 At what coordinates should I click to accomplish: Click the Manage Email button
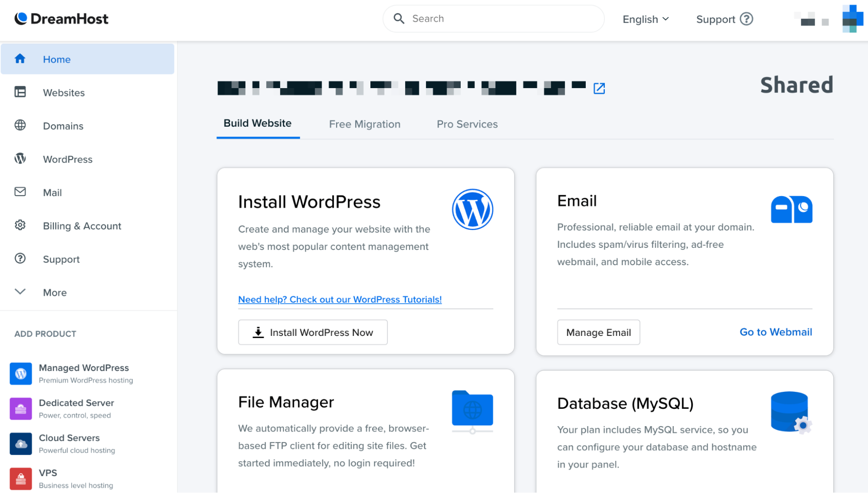tap(598, 332)
